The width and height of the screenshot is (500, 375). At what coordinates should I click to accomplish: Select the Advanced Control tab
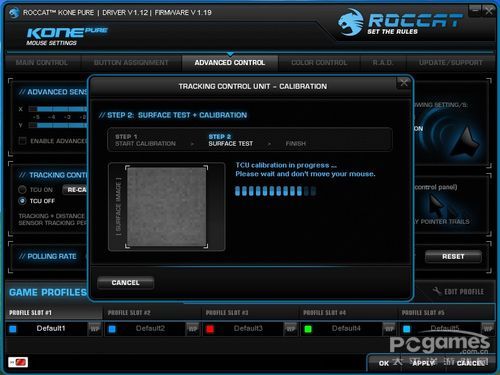pyautogui.click(x=230, y=63)
